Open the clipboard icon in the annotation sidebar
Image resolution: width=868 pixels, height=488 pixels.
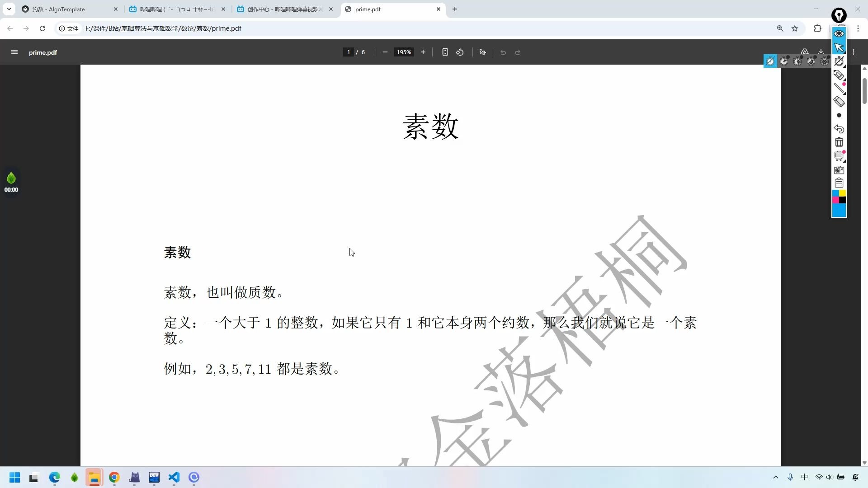click(839, 183)
